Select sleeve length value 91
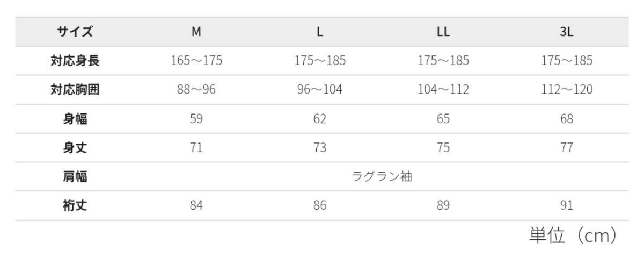Viewport: 644px width, 257px height. click(567, 205)
